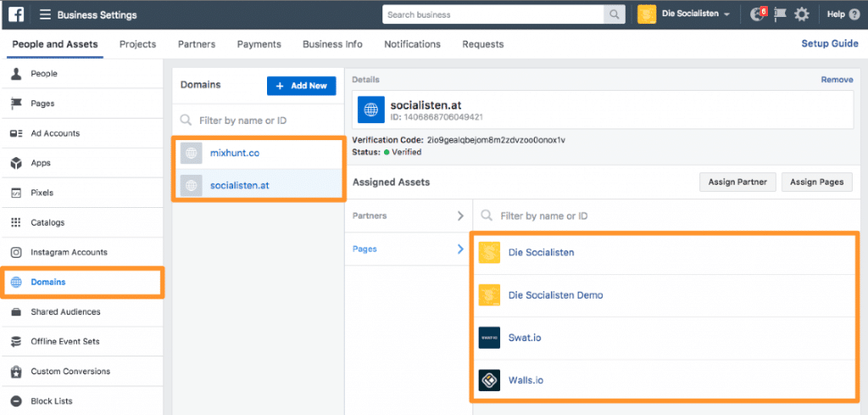
Task: Open the Die Socialisten Demo page name
Action: [556, 295]
